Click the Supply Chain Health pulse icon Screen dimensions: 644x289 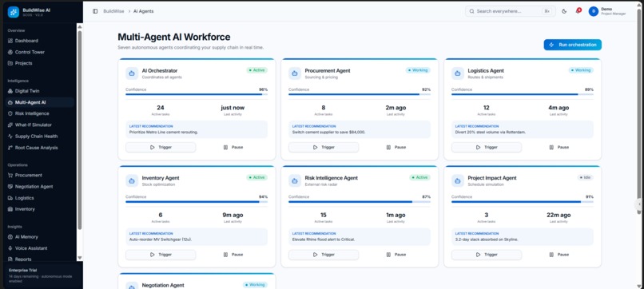(10, 137)
